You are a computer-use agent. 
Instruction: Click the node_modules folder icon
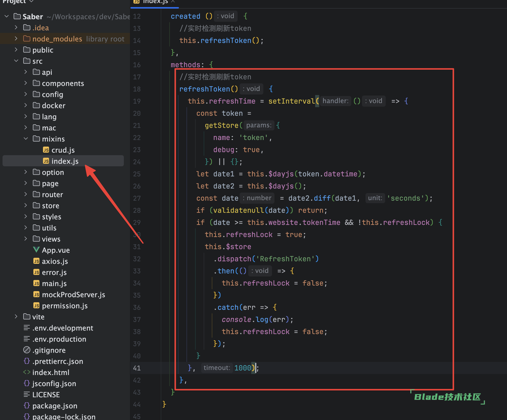[x=27, y=38]
